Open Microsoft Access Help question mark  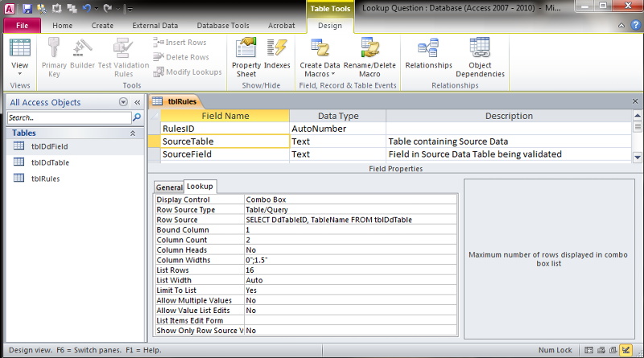click(636, 26)
